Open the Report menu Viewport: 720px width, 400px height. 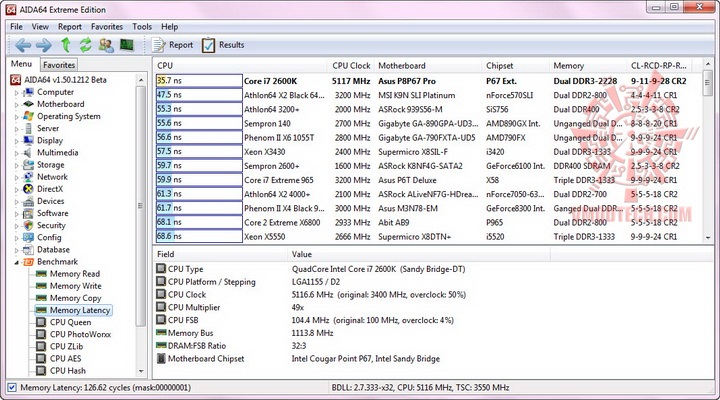70,27
